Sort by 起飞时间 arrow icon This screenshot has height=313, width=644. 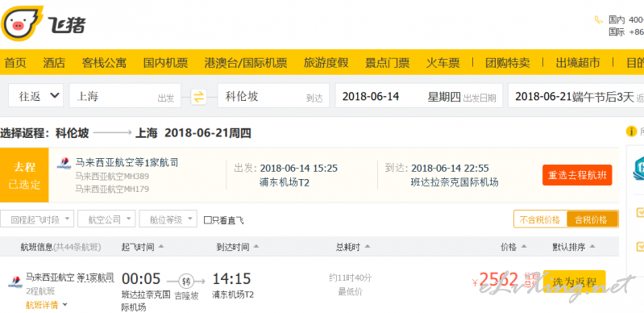(x=161, y=247)
